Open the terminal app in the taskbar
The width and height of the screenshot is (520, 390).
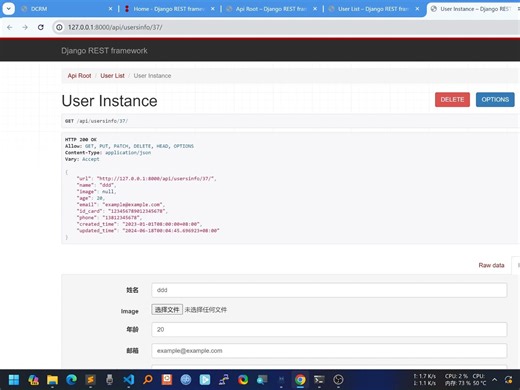point(319,380)
